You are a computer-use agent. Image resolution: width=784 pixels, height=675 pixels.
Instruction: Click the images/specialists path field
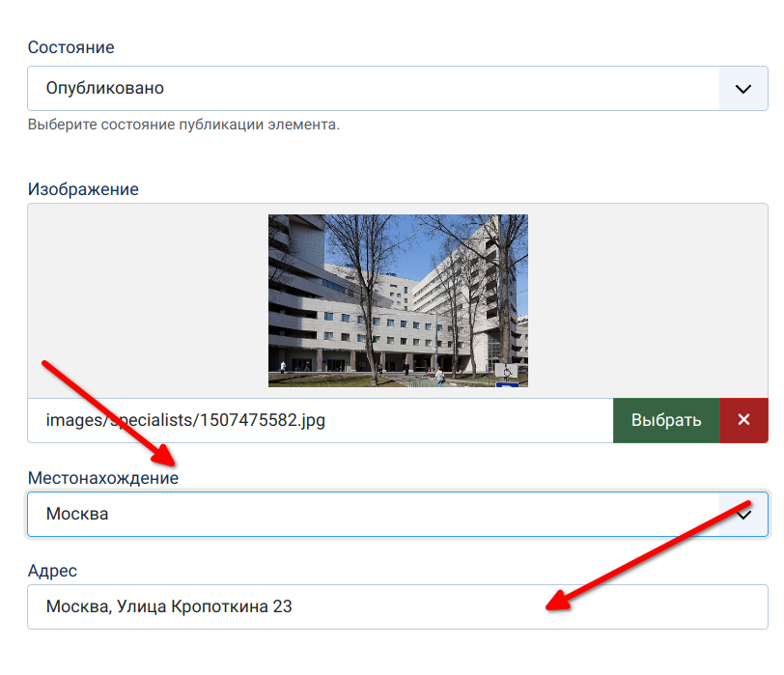coord(319,420)
